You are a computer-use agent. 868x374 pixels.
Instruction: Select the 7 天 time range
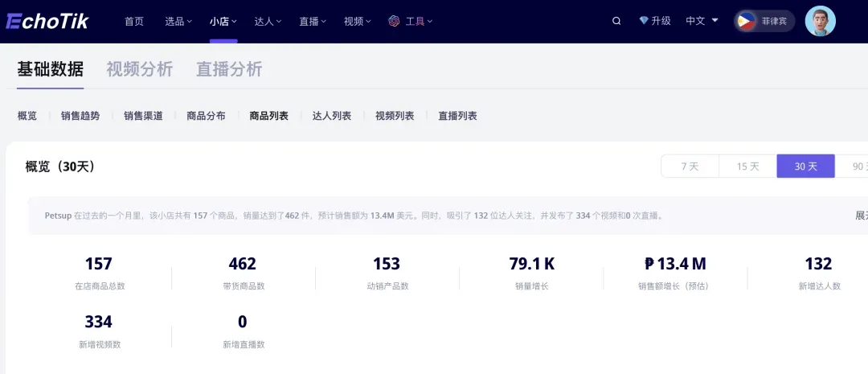point(690,166)
